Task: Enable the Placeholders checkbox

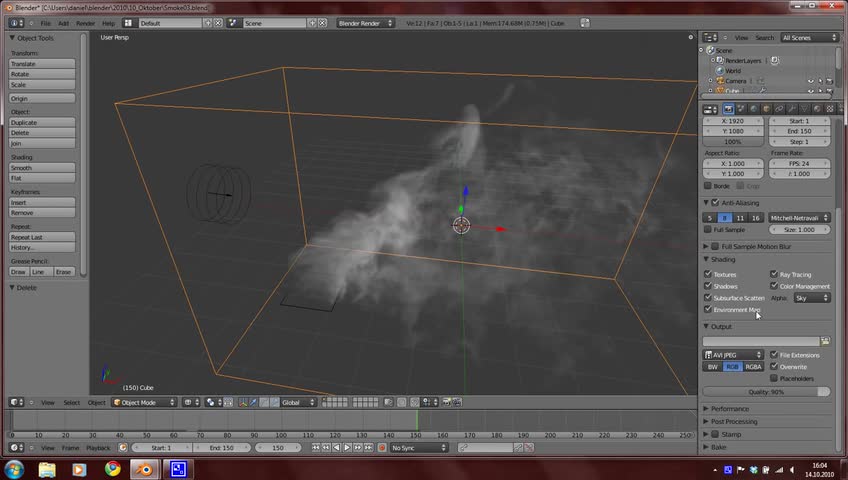Action: point(774,378)
